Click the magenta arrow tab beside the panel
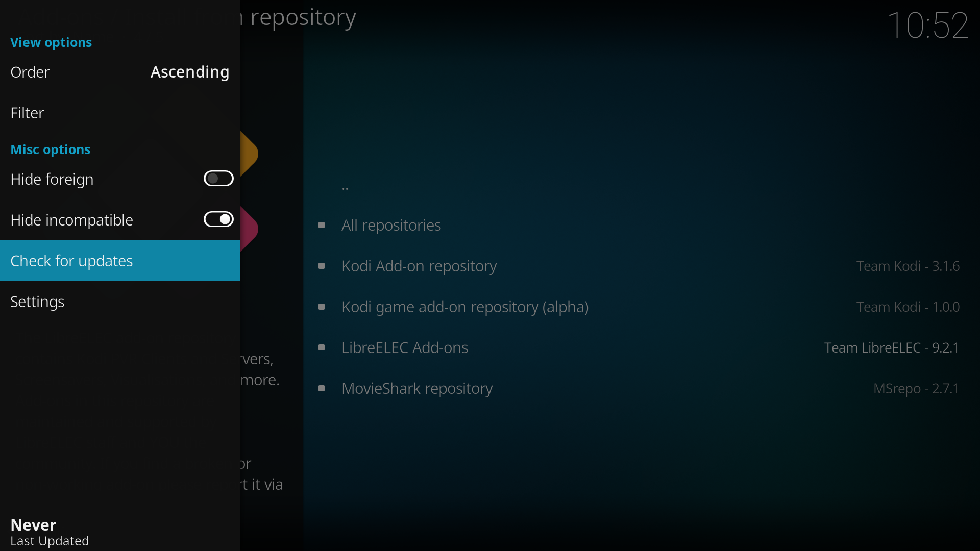The width and height of the screenshot is (980, 551). tap(249, 228)
